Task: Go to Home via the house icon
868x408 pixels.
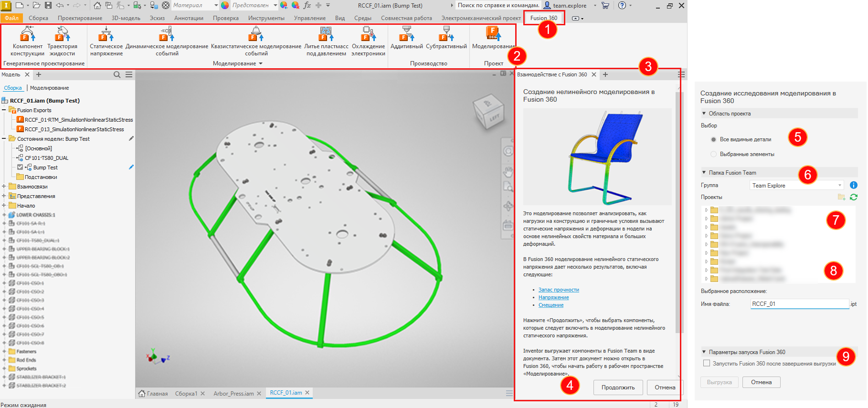Action: (x=97, y=5)
